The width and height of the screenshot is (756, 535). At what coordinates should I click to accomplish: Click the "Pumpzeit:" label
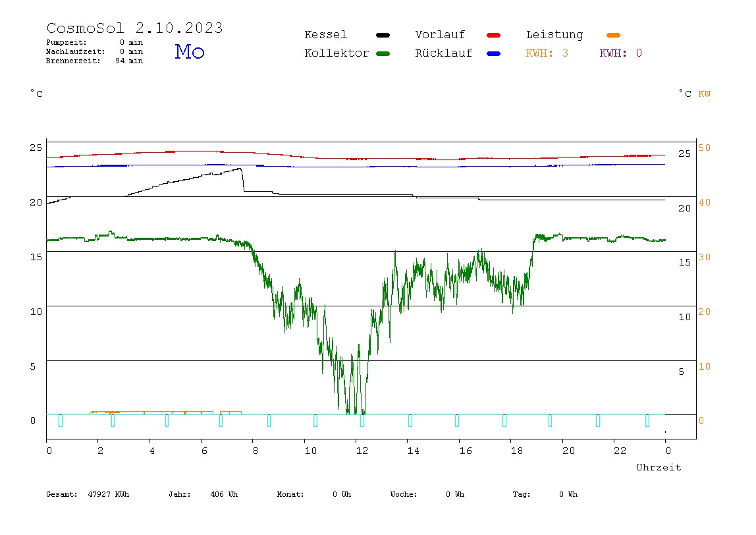tap(67, 42)
